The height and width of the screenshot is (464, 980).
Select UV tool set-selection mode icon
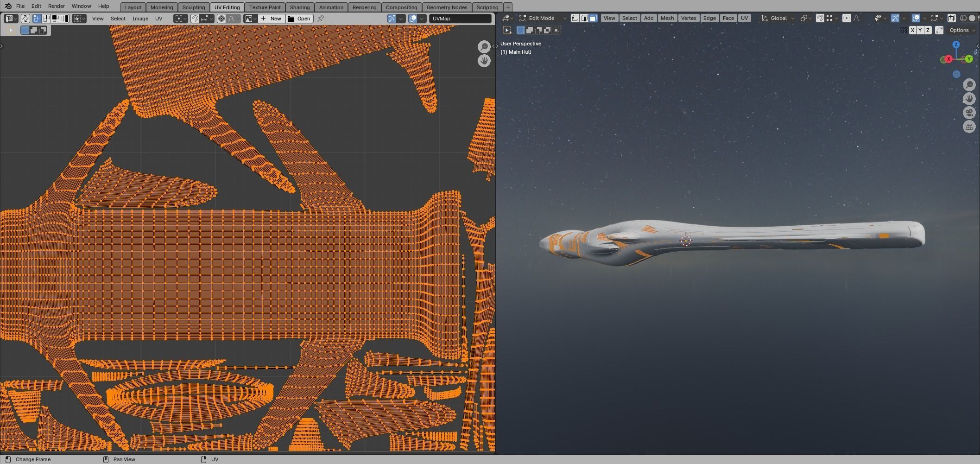[25, 30]
